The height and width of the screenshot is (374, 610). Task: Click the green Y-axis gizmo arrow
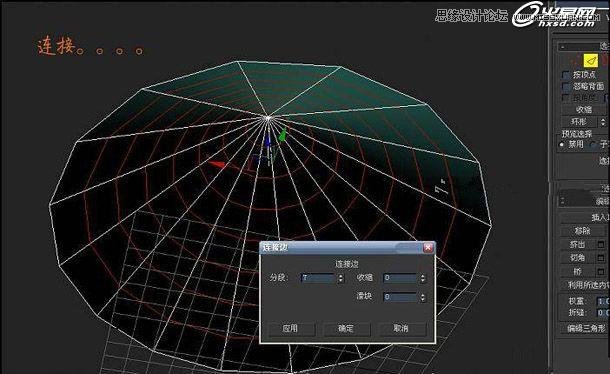click(282, 135)
